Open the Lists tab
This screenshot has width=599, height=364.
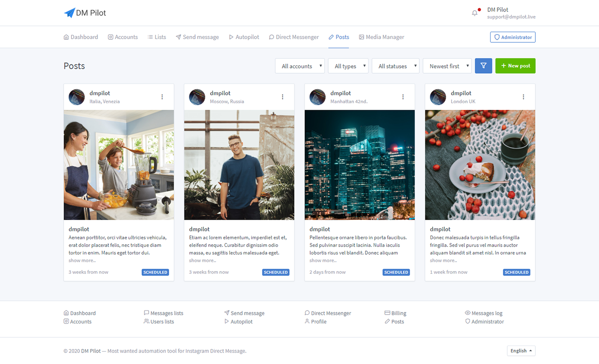(x=157, y=37)
